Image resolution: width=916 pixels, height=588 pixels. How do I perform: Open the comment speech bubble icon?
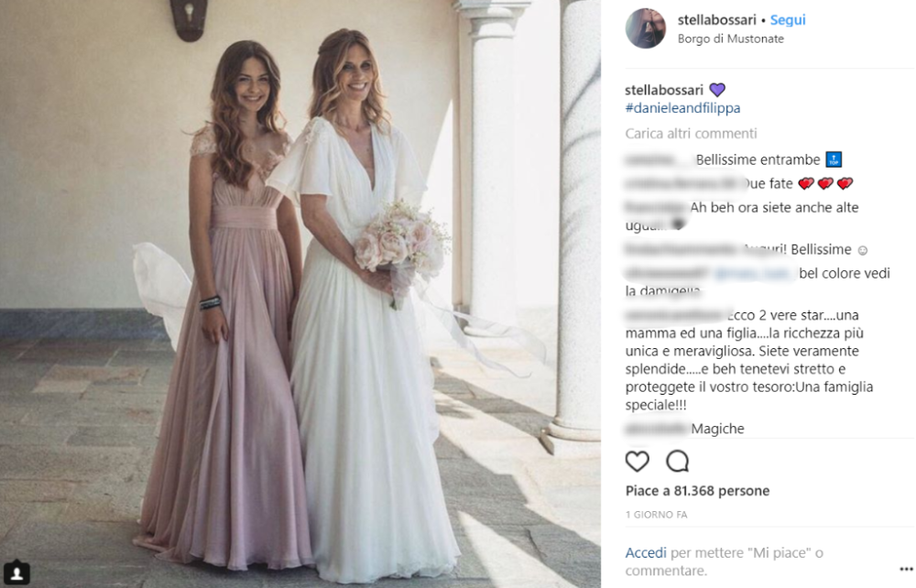[678, 462]
